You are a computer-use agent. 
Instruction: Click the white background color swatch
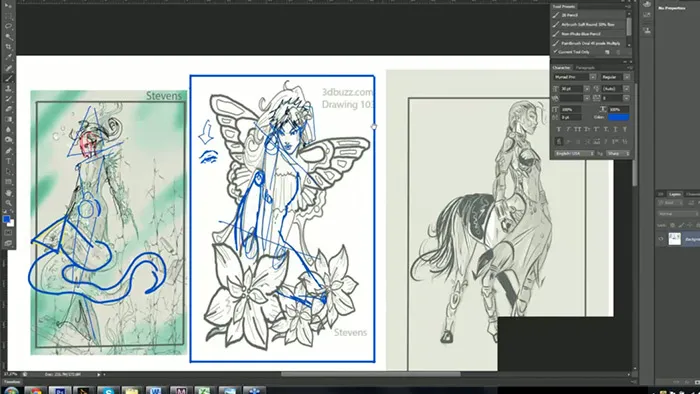pyautogui.click(x=11, y=223)
